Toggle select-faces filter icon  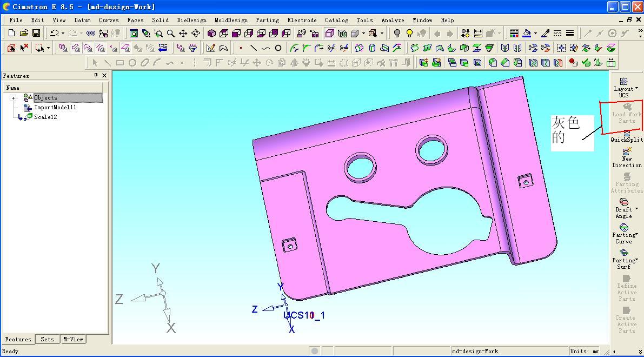pyautogui.click(x=76, y=48)
